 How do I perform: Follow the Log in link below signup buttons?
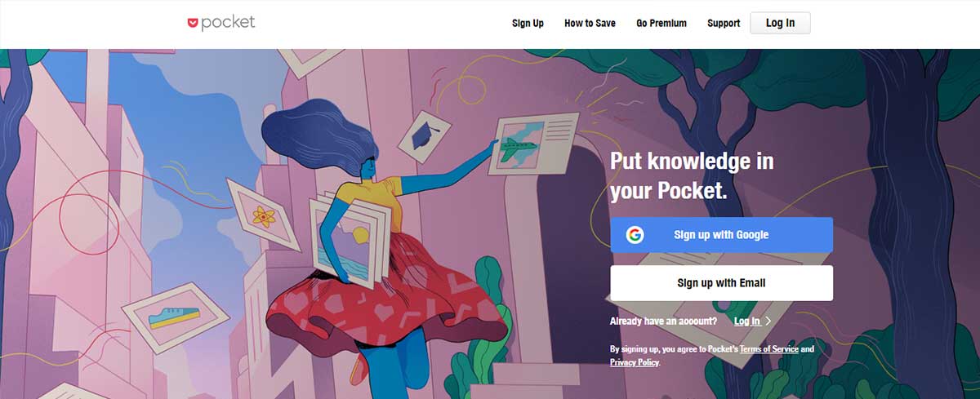(x=747, y=321)
